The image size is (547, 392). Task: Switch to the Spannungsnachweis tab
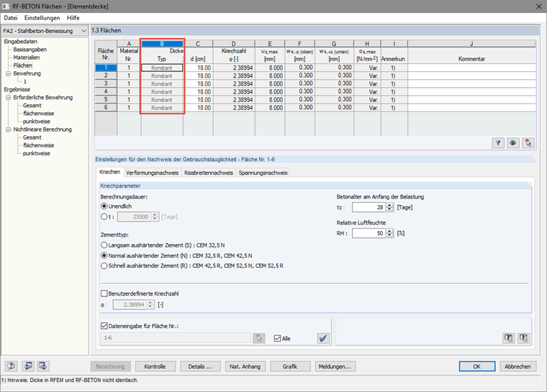point(263,173)
